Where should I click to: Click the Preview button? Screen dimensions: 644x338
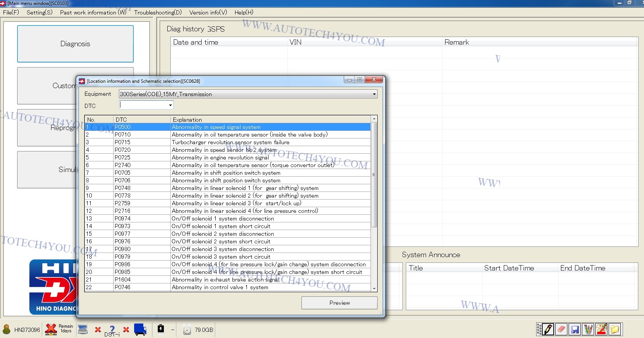339,303
